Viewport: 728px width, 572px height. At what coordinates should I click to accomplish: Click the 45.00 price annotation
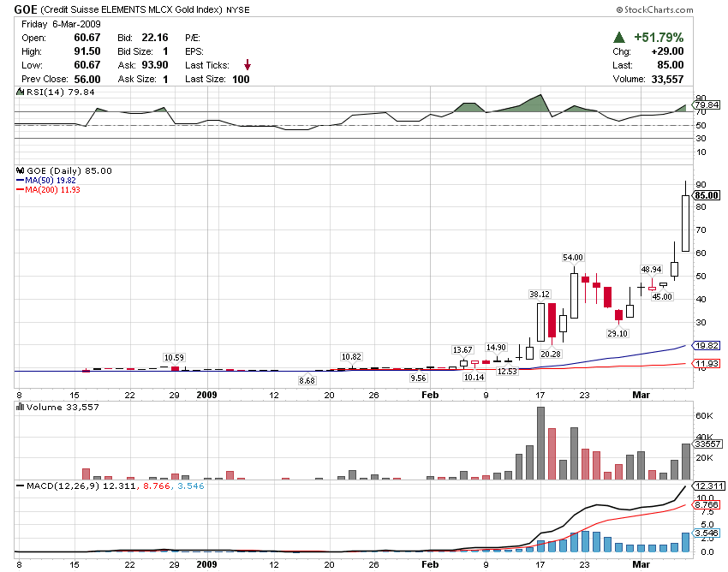click(x=662, y=296)
